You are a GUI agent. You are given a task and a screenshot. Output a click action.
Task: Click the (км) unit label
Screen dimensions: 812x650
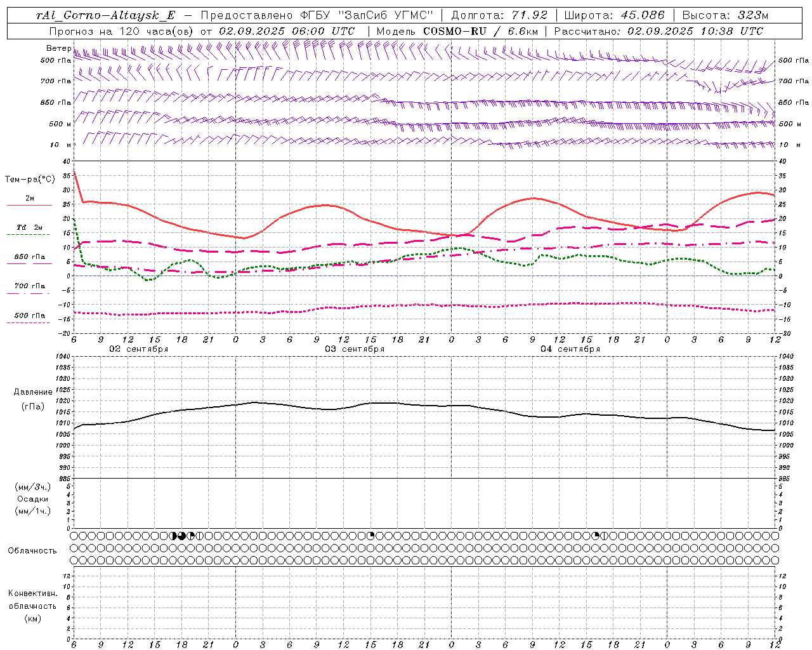pos(33,618)
